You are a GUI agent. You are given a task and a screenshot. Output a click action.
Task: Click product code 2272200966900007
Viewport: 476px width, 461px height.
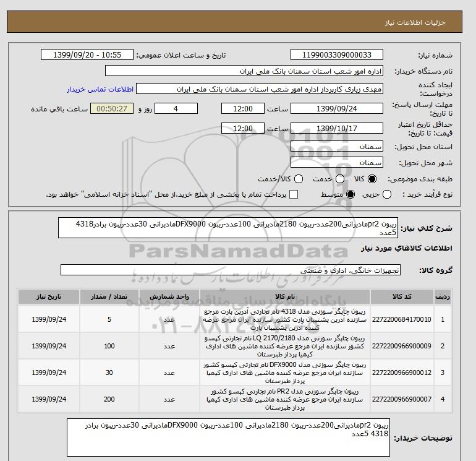point(402,399)
